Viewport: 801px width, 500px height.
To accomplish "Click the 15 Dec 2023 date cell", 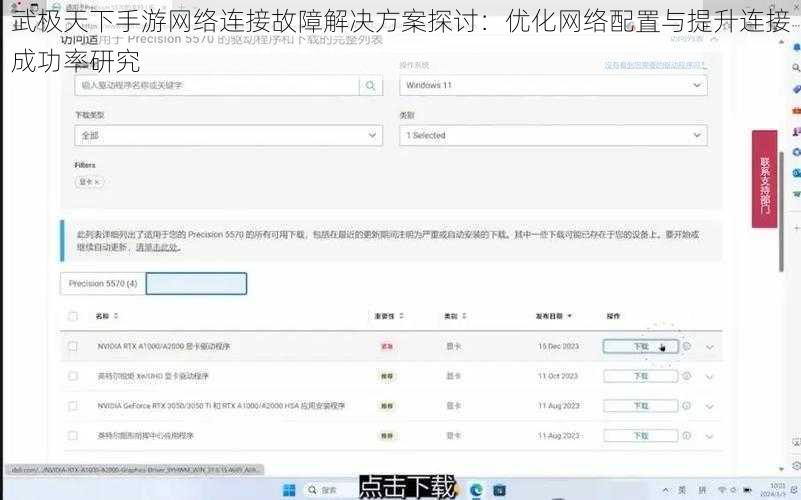I will coord(558,346).
